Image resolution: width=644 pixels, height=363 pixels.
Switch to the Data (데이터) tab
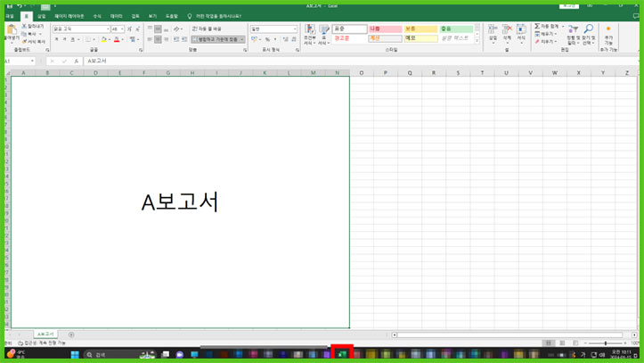pos(116,16)
